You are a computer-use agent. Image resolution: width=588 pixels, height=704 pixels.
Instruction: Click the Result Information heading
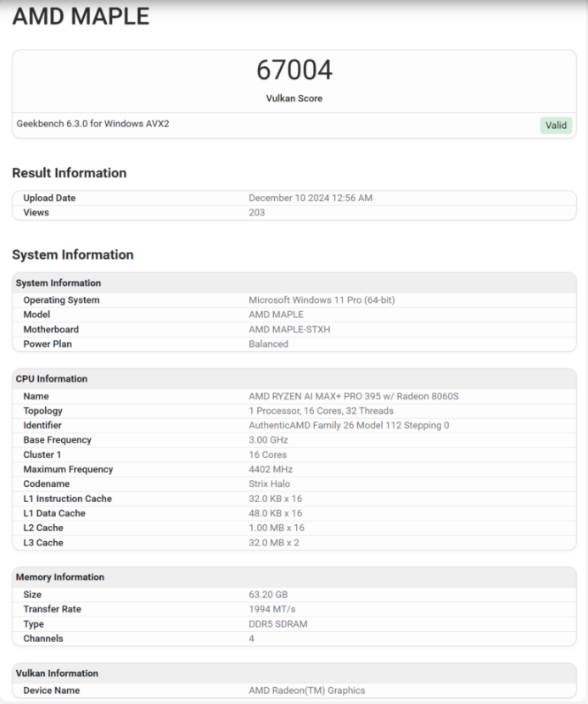point(70,173)
